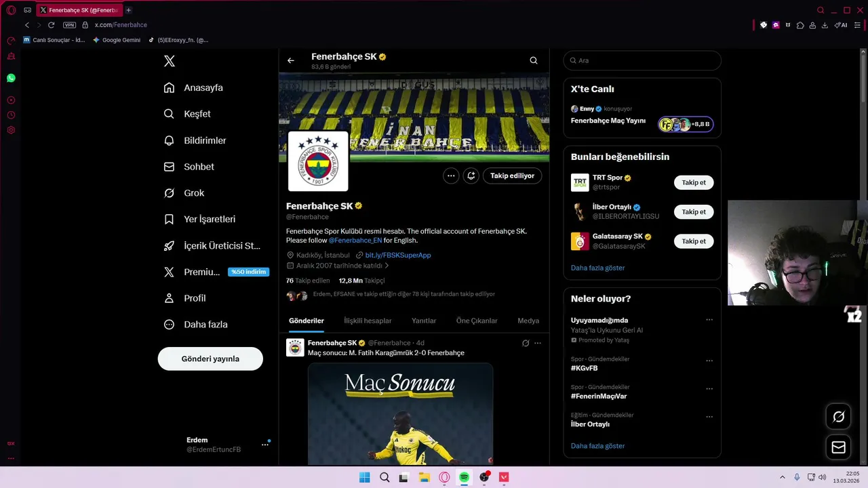This screenshot has height=488, width=868.
Task: Open account menu dots next to Erdem
Action: coord(265,445)
